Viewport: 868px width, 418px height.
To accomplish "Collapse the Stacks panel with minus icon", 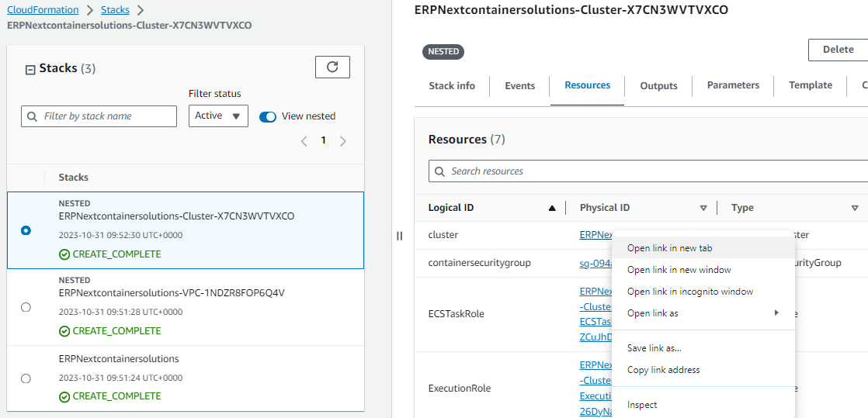I will tap(30, 70).
